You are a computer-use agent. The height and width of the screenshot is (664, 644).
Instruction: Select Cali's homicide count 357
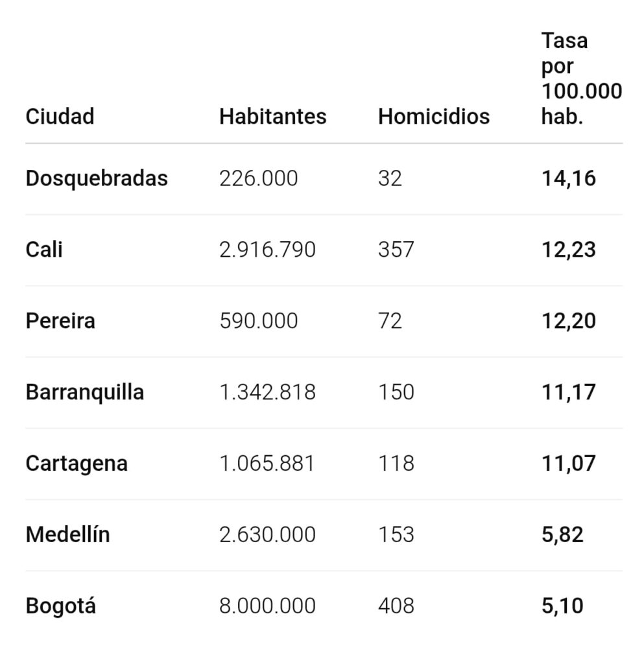point(396,250)
